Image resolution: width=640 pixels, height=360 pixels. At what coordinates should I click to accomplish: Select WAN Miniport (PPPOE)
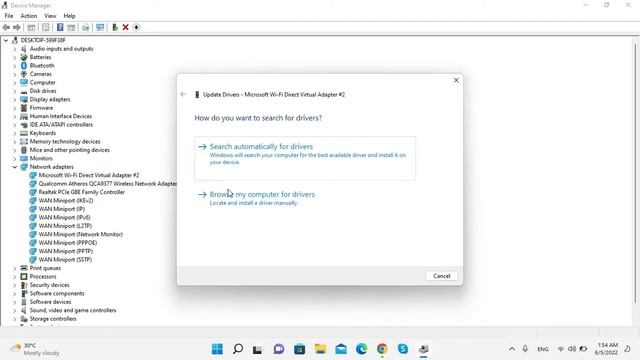[67, 243]
